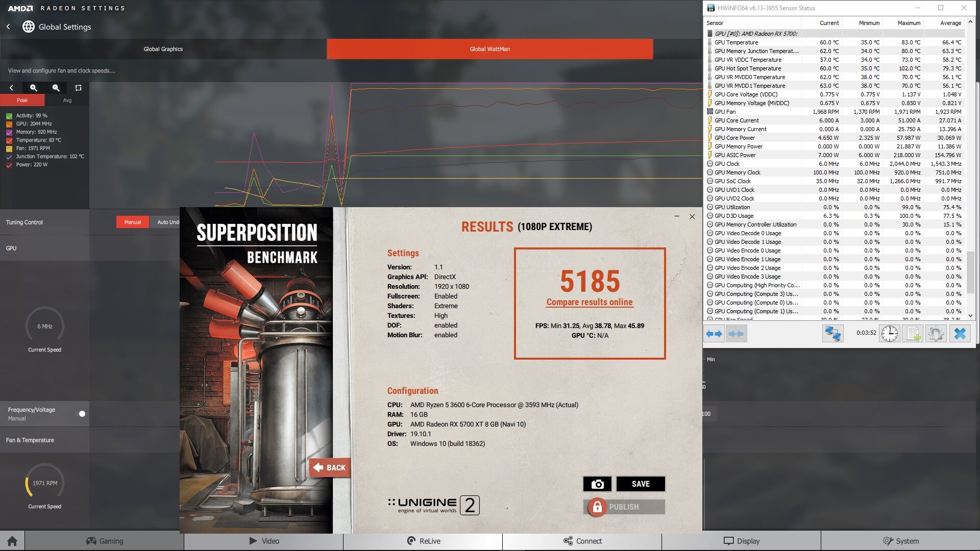Zoom out on the WattMan graph
This screenshot has width=980, height=551.
tap(56, 88)
